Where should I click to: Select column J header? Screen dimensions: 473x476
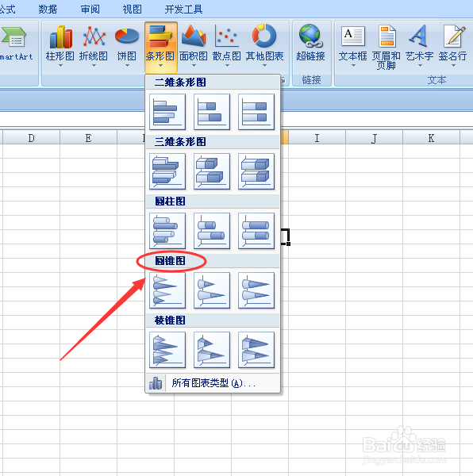[x=374, y=138]
